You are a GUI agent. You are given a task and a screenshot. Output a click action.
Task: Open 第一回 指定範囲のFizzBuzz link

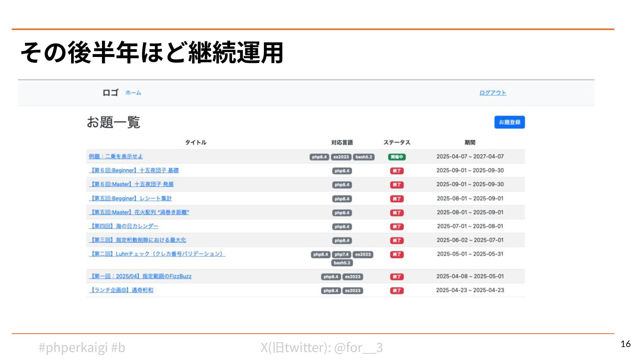(x=140, y=277)
